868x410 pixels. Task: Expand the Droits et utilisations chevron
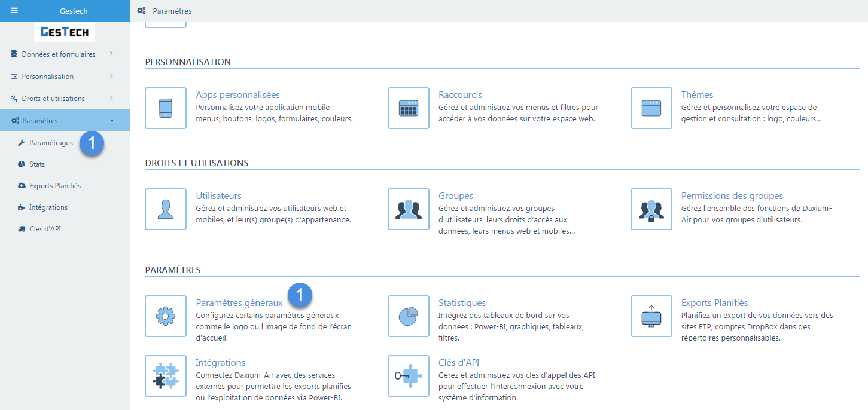[112, 99]
